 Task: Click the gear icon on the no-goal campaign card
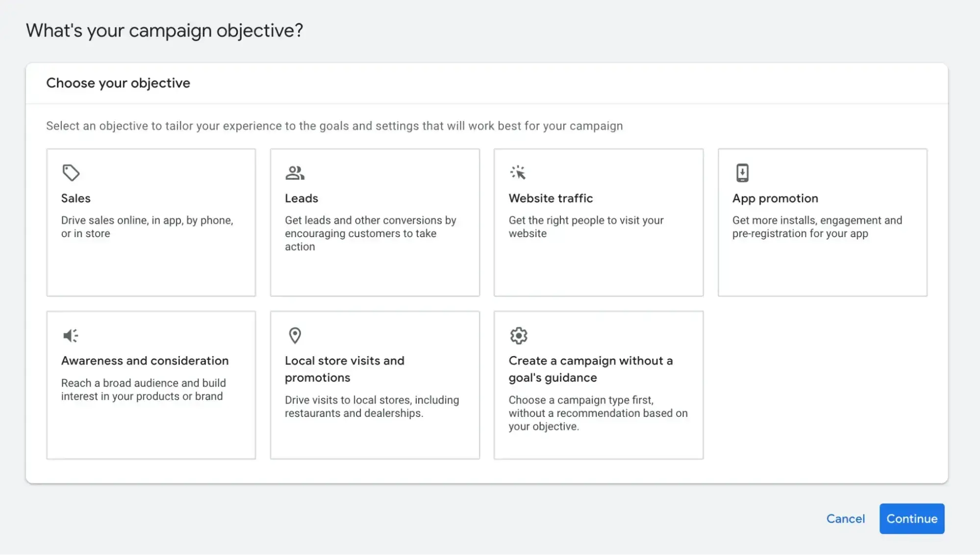(x=519, y=335)
